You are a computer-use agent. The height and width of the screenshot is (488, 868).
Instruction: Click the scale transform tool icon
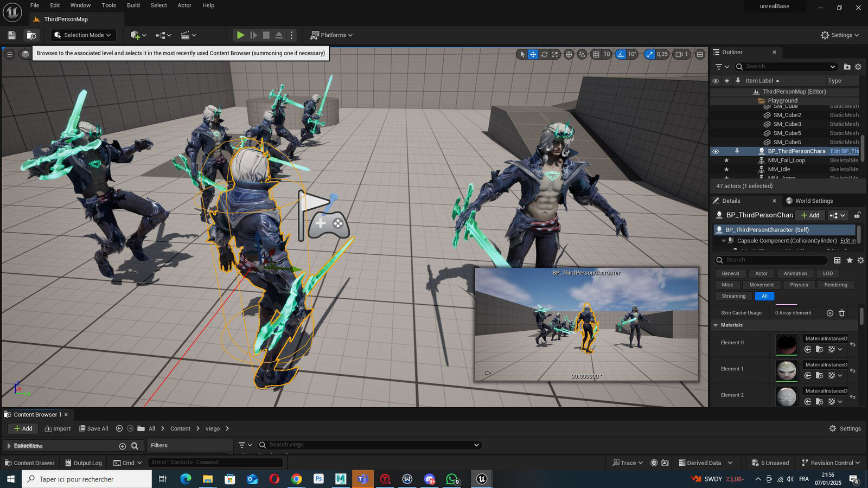click(555, 54)
